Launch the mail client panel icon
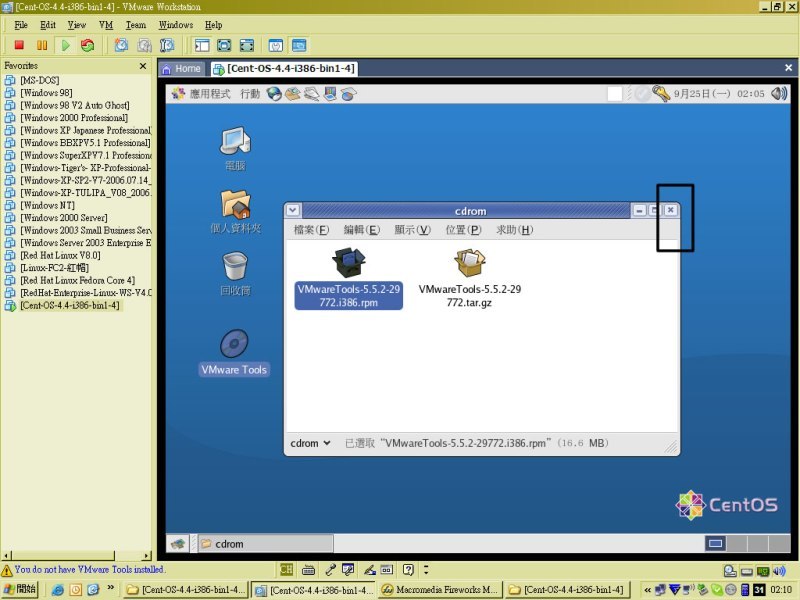The width and height of the screenshot is (800, 600). point(293,94)
